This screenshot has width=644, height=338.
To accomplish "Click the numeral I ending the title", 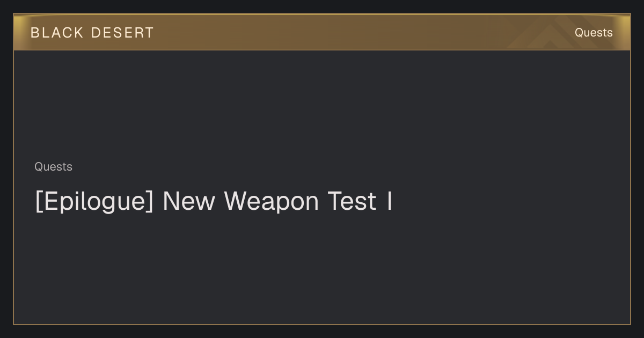I will (x=389, y=201).
